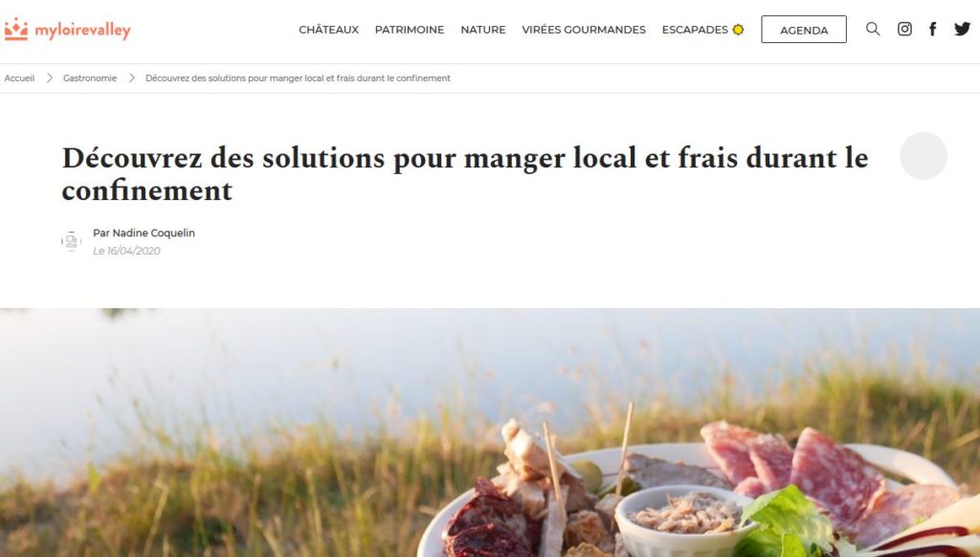Click the myloirevalley crown logo

(16, 30)
